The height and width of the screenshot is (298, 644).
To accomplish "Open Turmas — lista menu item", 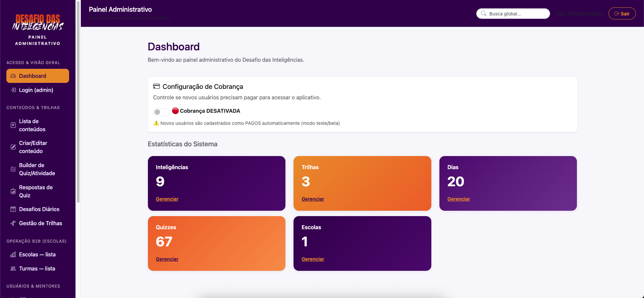I will [37, 269].
